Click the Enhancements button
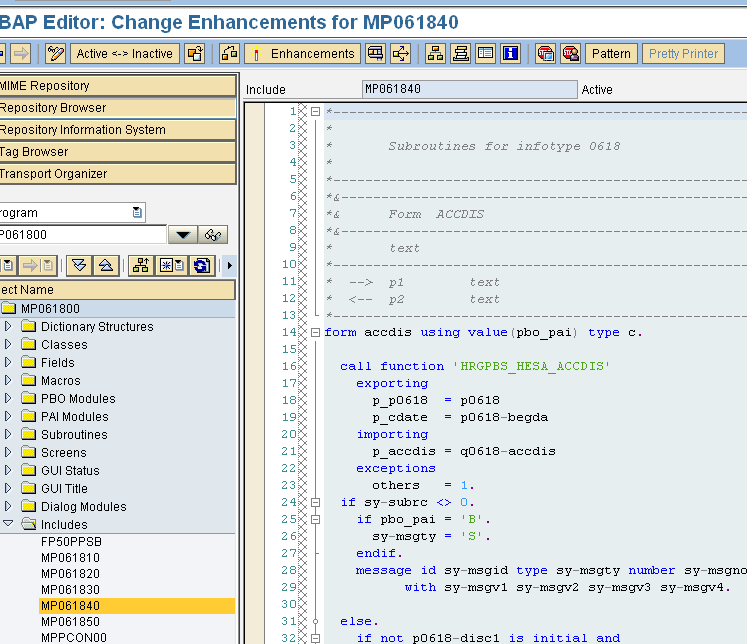 (303, 54)
